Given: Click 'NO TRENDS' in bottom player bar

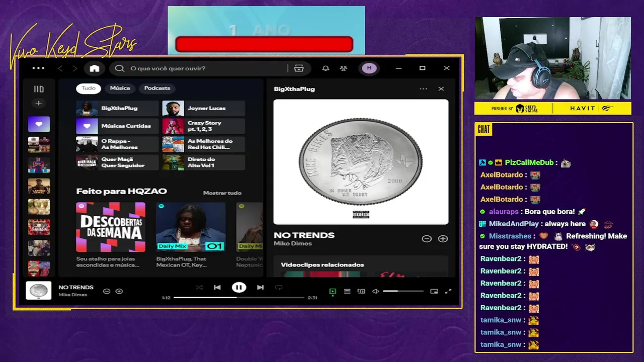Looking at the screenshot, I should tap(76, 288).
